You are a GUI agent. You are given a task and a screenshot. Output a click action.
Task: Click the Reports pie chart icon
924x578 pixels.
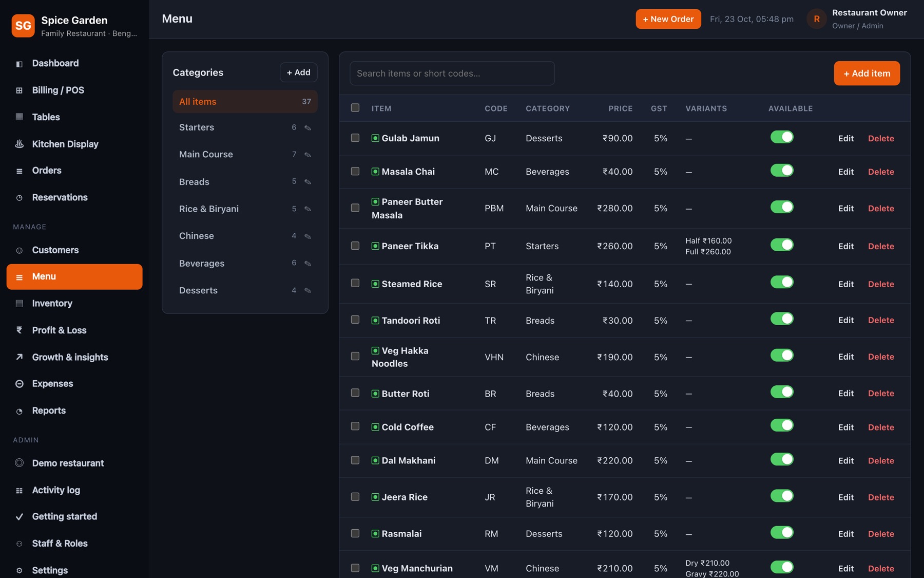tap(19, 411)
